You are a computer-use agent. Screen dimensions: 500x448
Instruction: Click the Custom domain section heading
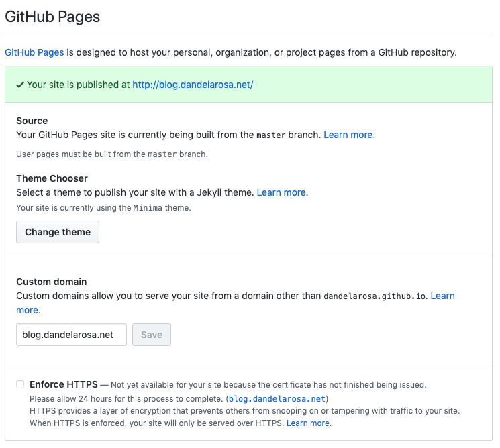(51, 282)
